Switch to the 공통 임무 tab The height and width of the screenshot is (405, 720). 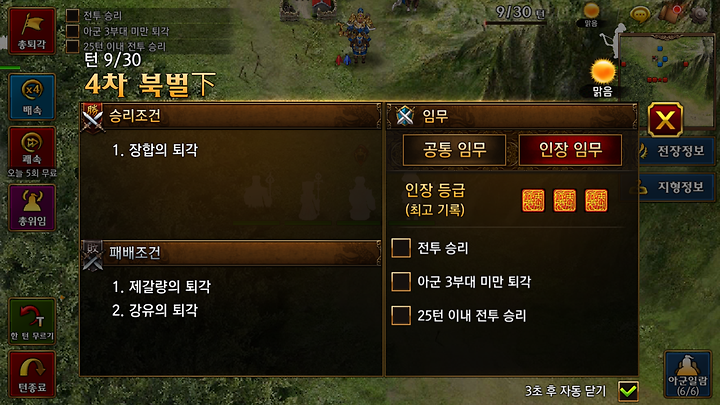coord(454,150)
